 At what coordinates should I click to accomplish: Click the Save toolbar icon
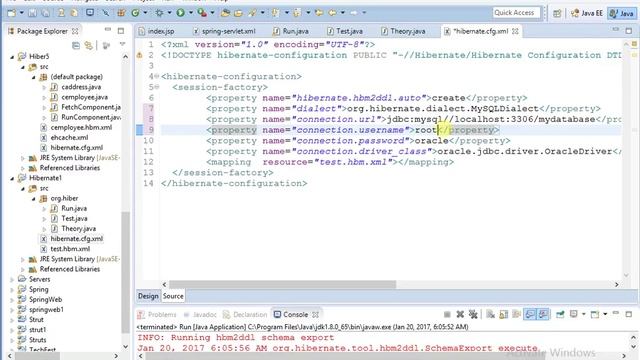point(32,13)
